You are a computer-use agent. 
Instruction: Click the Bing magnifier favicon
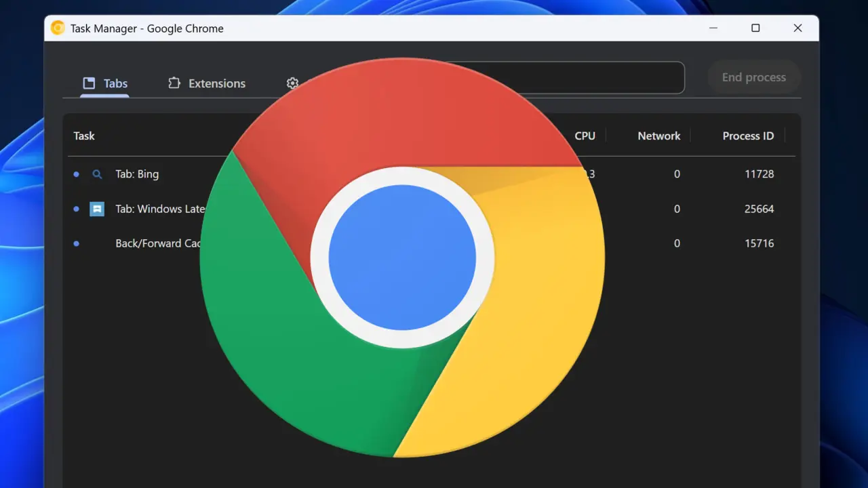(97, 174)
